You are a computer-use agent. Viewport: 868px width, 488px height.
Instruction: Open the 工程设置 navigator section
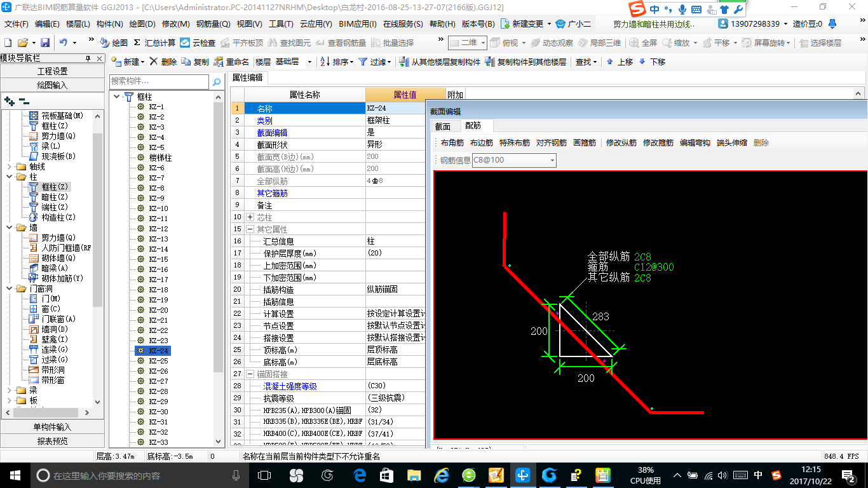click(52, 71)
